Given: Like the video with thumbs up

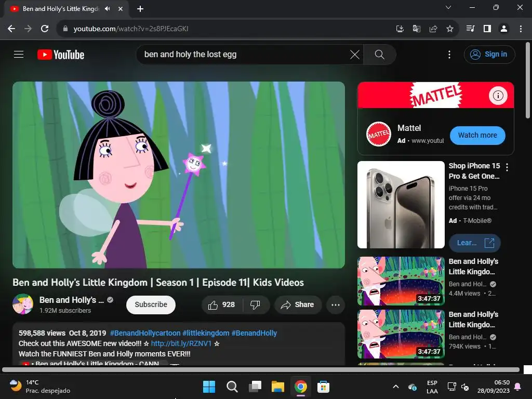Looking at the screenshot, I should click(x=222, y=304).
